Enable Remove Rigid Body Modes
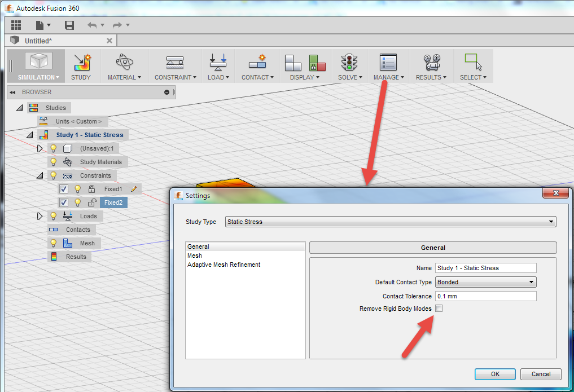 pos(439,308)
